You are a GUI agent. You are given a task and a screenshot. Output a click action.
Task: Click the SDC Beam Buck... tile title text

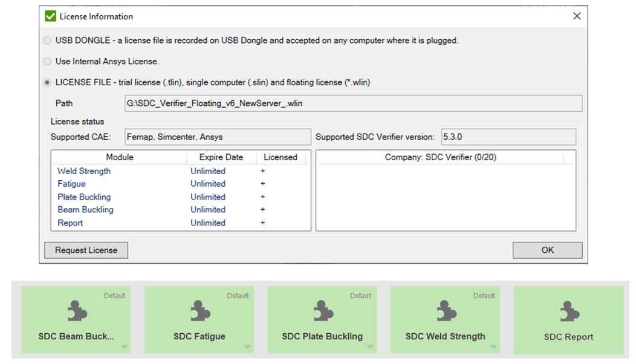click(76, 336)
